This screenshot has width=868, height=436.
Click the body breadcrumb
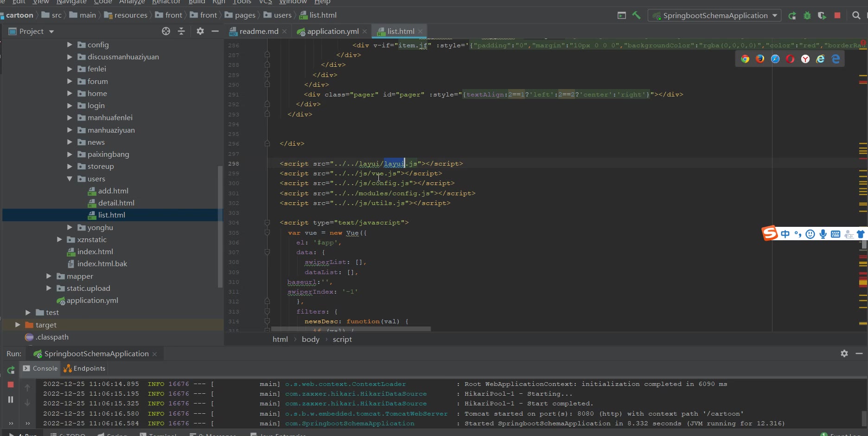[x=310, y=339]
